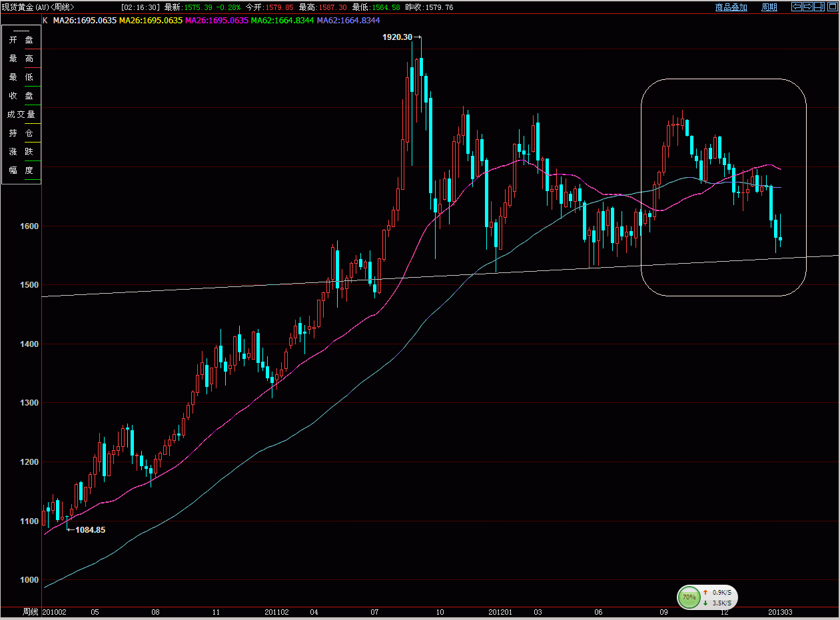Click the 1600 price axis label
Screen dimensions: 840x620
[29, 226]
